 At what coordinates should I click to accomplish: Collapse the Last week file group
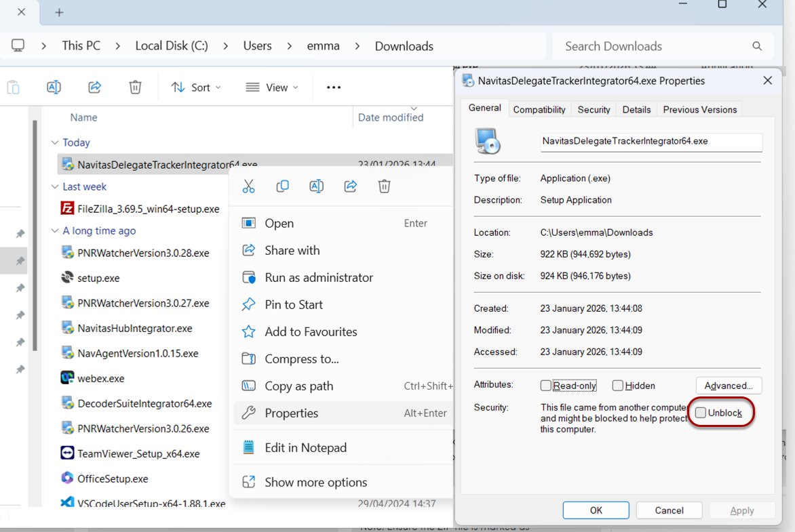pos(55,186)
